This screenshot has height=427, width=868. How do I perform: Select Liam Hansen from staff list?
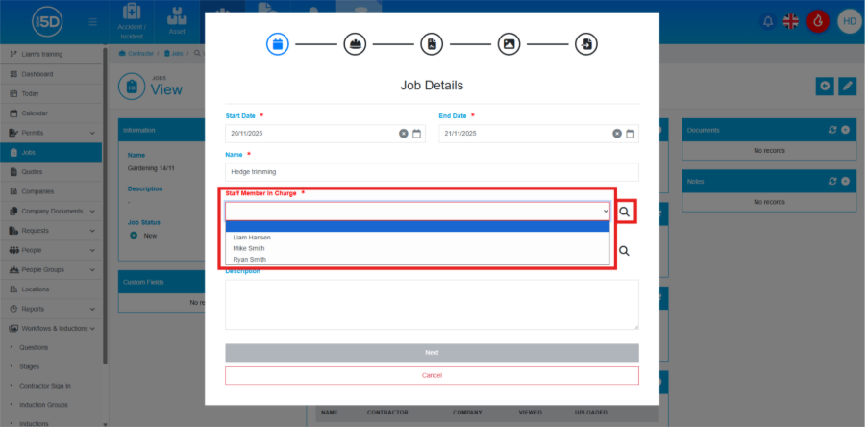point(252,237)
